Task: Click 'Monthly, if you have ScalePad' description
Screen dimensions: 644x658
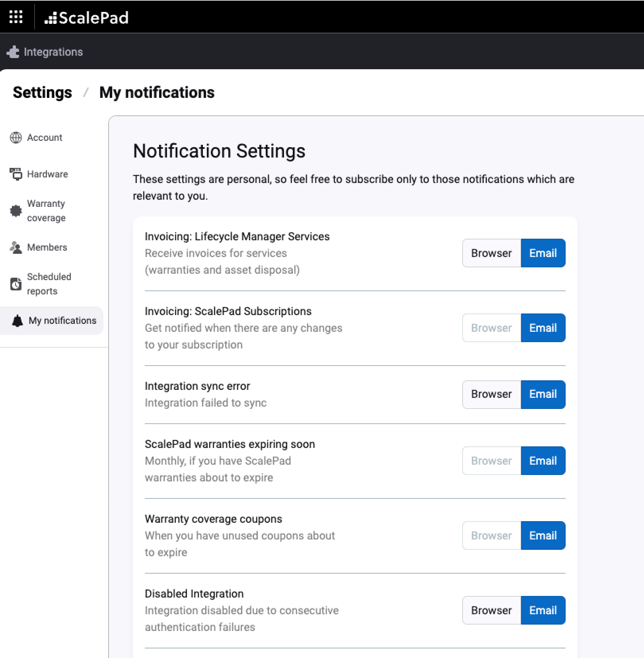Action: (218, 469)
